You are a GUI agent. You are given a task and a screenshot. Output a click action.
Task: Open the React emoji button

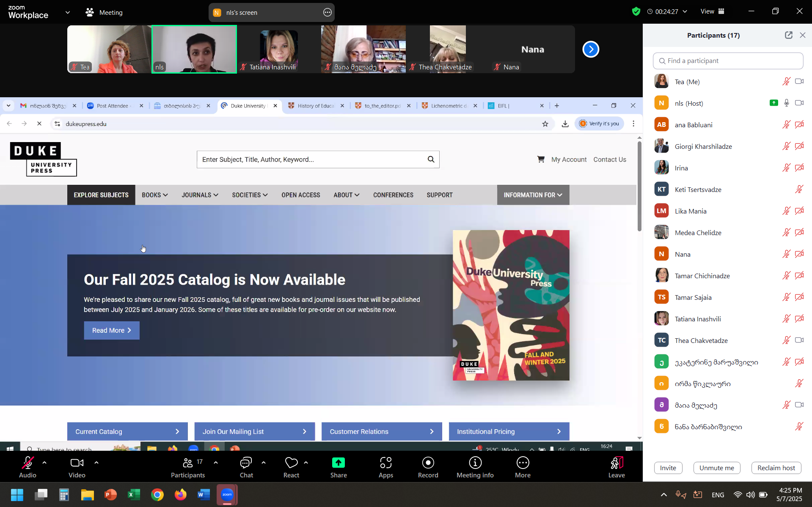point(291,467)
